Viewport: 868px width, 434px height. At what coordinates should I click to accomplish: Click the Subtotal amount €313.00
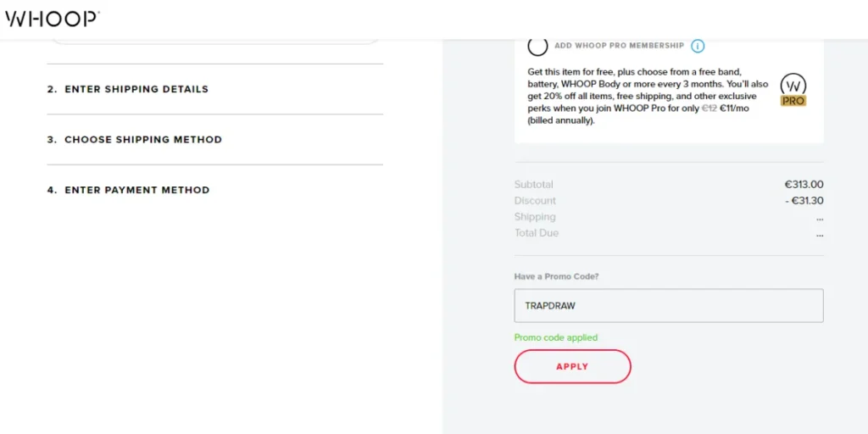click(804, 185)
